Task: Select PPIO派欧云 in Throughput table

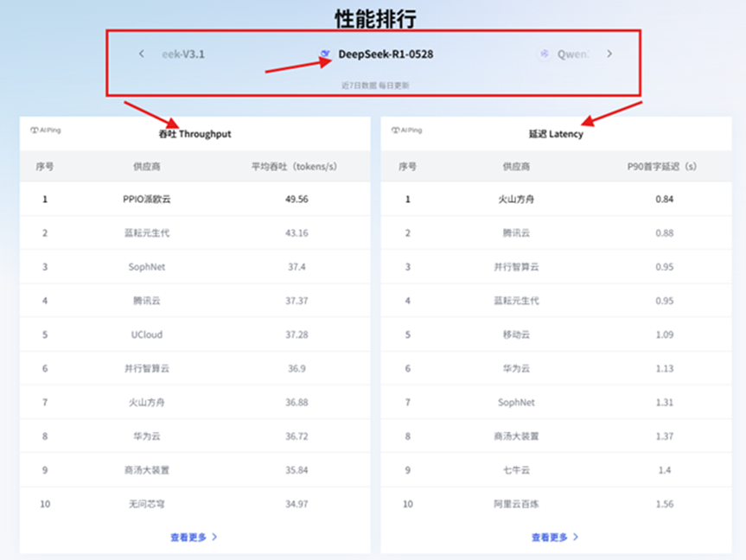Action: (147, 199)
